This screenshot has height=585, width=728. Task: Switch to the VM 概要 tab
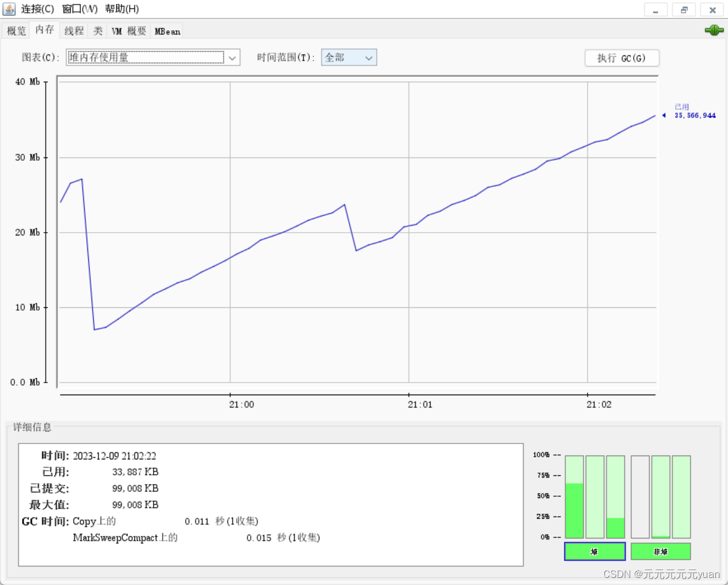[x=129, y=31]
